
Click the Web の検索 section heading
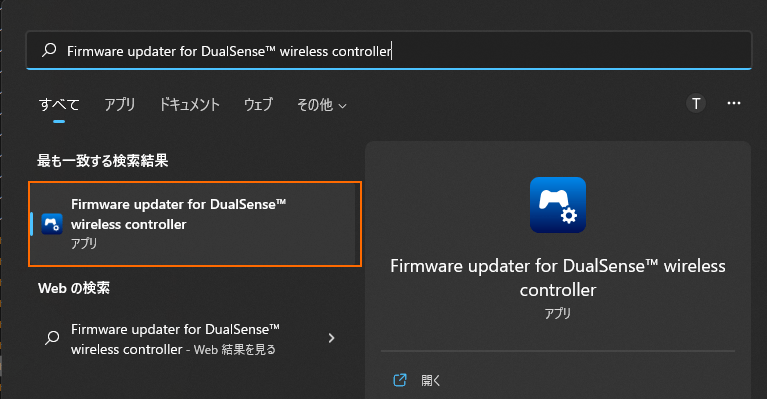(x=74, y=288)
